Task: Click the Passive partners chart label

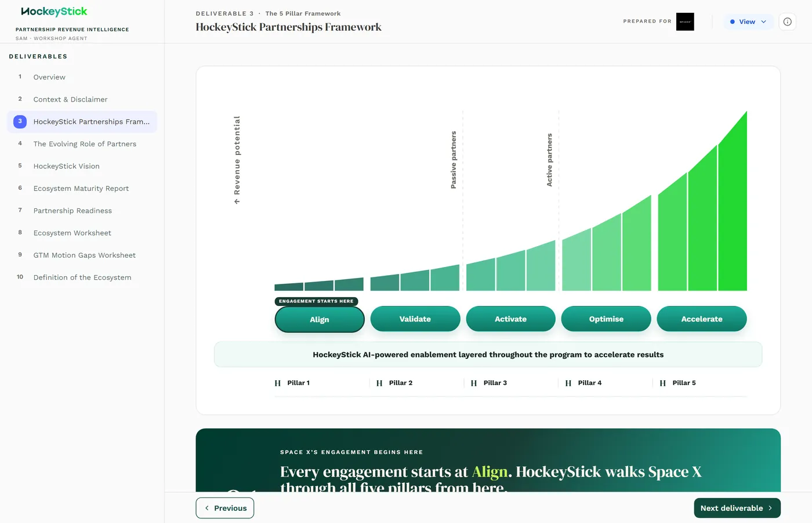Action: pyautogui.click(x=454, y=160)
